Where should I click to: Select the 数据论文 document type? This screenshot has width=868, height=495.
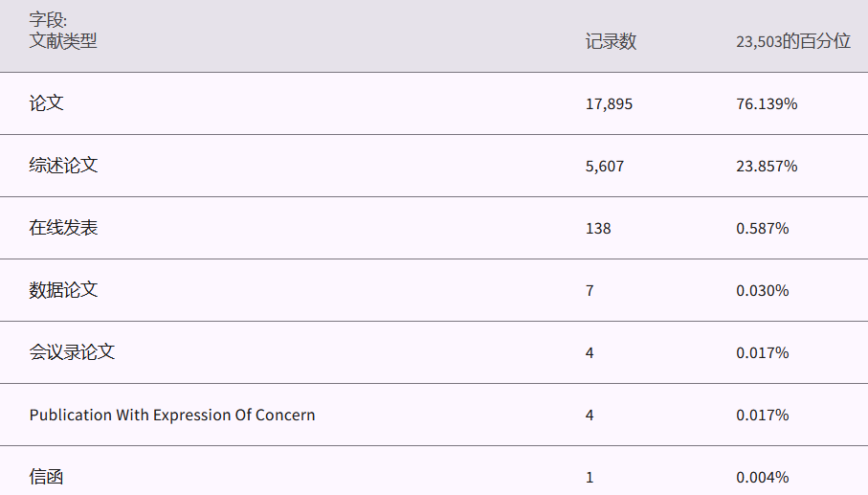pyautogui.click(x=63, y=289)
